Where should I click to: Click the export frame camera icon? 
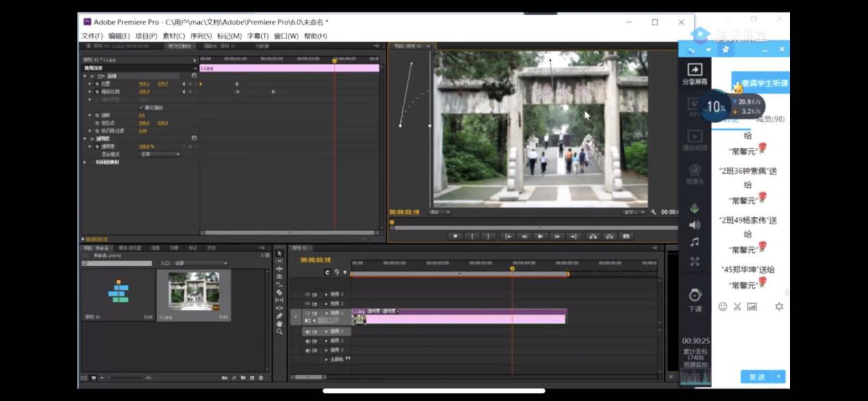(625, 236)
